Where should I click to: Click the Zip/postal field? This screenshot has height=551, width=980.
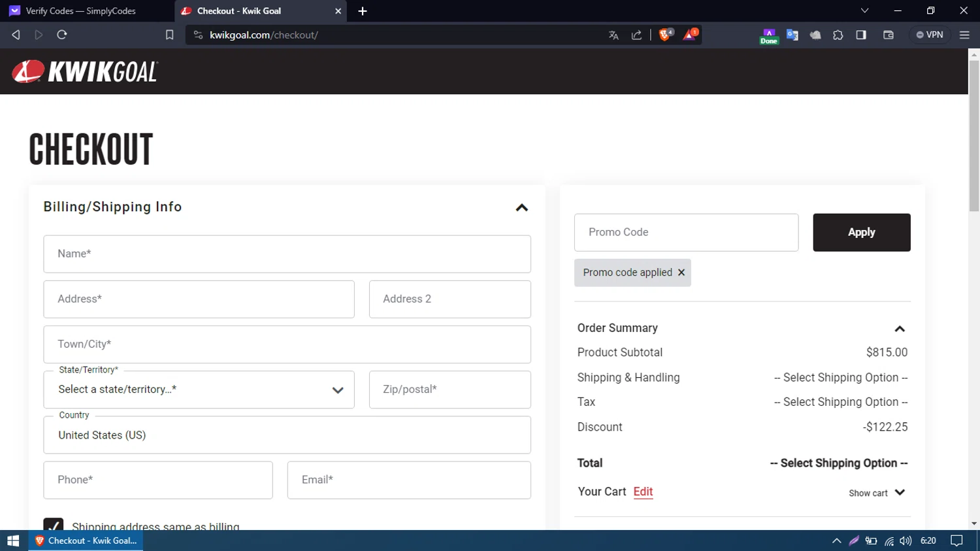point(449,390)
